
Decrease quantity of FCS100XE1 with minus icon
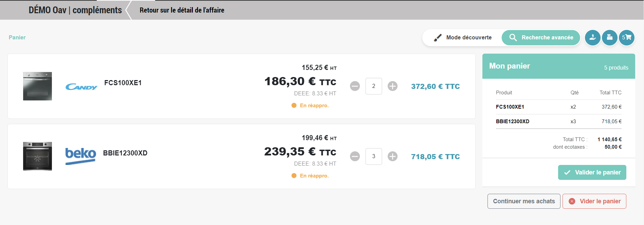355,86
